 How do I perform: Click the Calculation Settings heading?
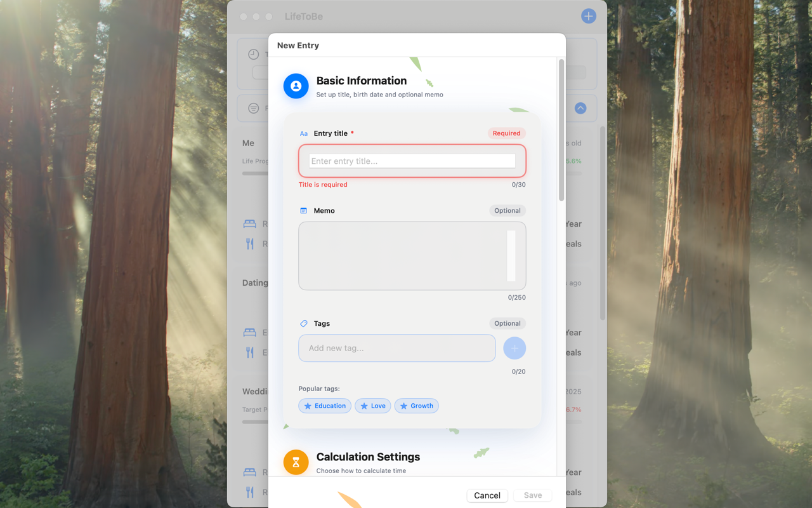click(x=368, y=457)
